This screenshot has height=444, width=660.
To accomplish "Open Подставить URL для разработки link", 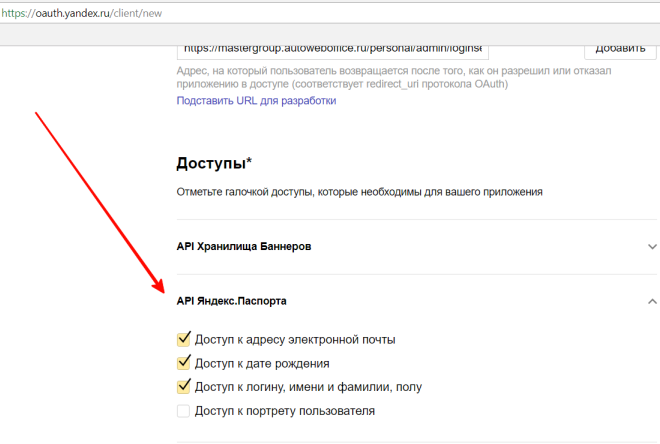I will (256, 101).
